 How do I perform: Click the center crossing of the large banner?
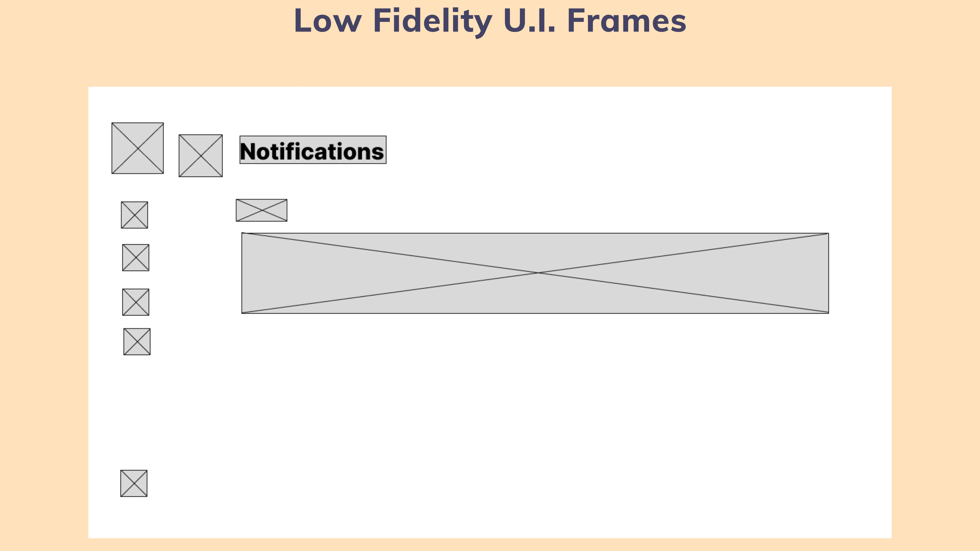tap(538, 273)
